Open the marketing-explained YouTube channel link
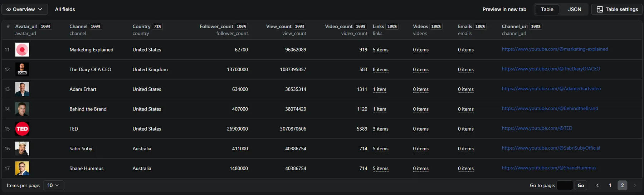This screenshot has height=195, width=644. pos(555,49)
